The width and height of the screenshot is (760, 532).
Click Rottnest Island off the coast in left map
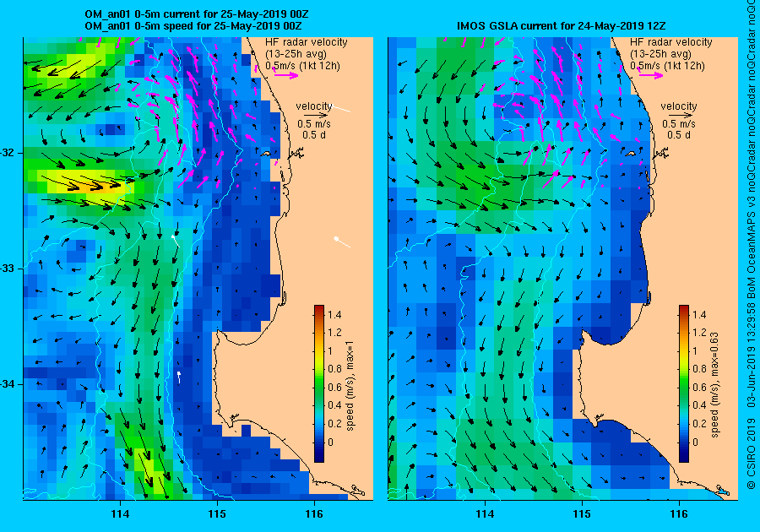266,154
